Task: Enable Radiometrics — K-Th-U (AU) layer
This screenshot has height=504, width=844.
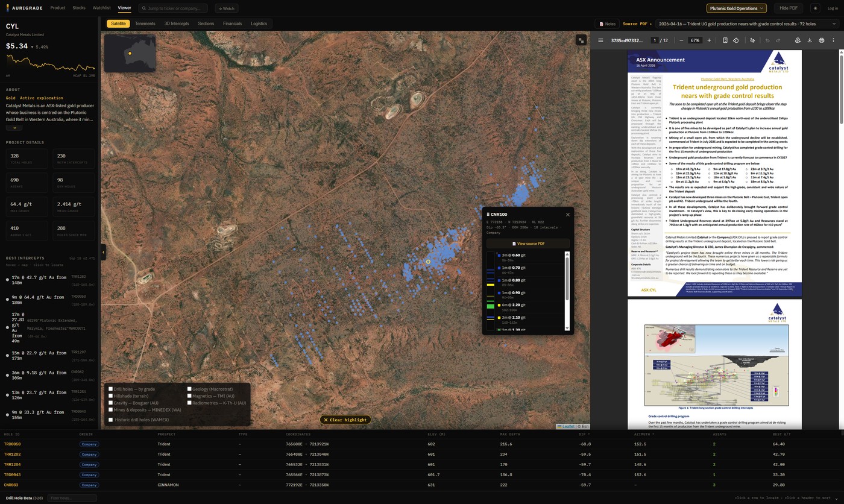Action: pyautogui.click(x=189, y=403)
